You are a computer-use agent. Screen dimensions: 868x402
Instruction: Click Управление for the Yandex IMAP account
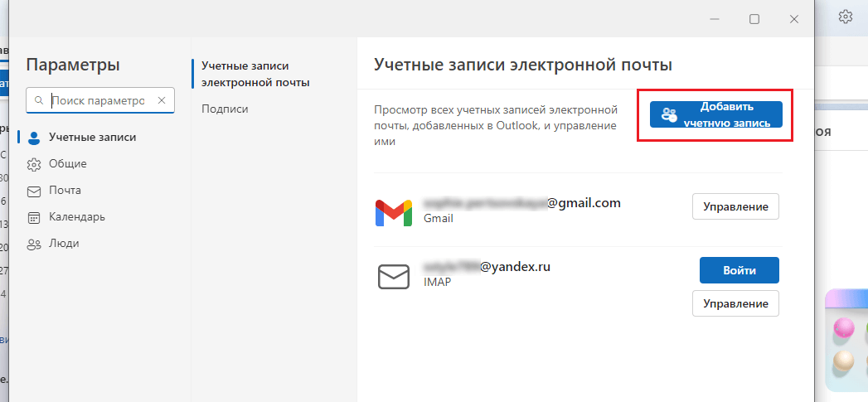[x=735, y=303]
